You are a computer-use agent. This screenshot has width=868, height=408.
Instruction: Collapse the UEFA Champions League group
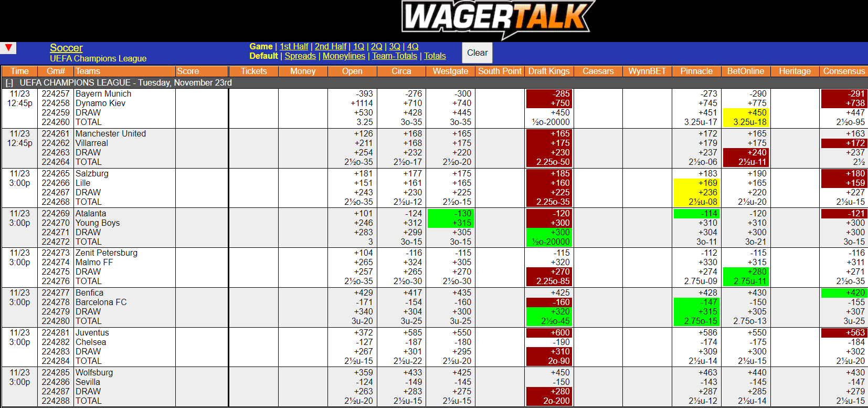(x=9, y=83)
